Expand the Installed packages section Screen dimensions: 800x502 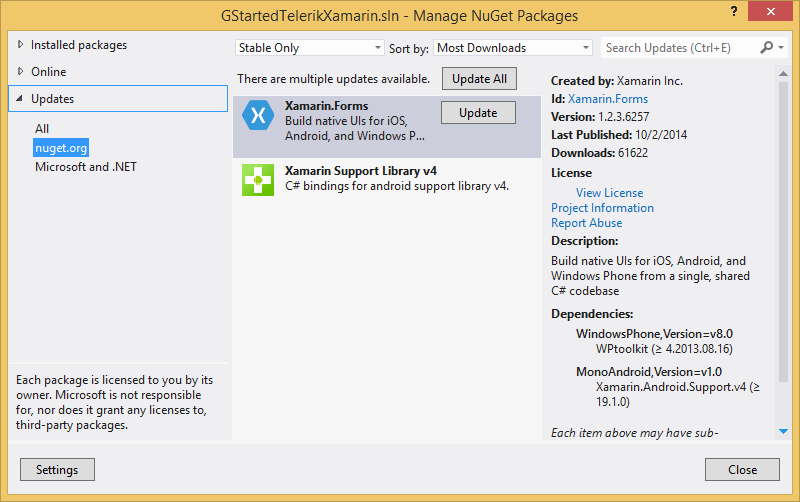[22, 45]
